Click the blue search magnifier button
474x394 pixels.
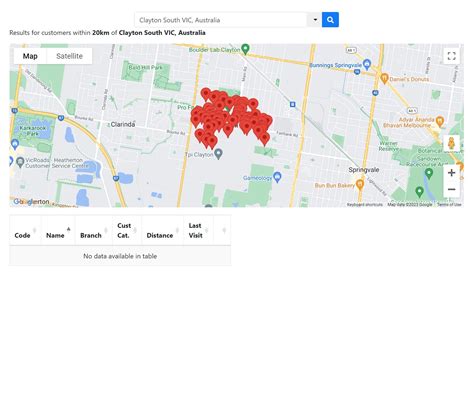(x=330, y=20)
